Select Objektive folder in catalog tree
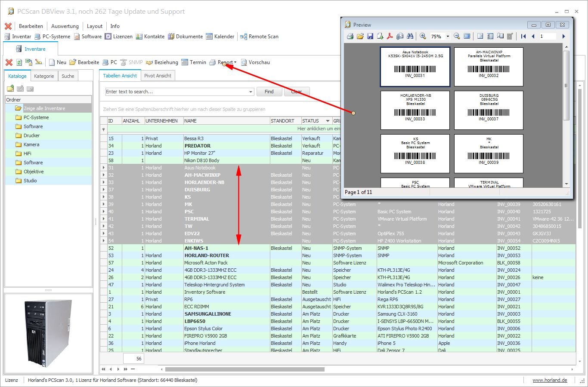 48,172
